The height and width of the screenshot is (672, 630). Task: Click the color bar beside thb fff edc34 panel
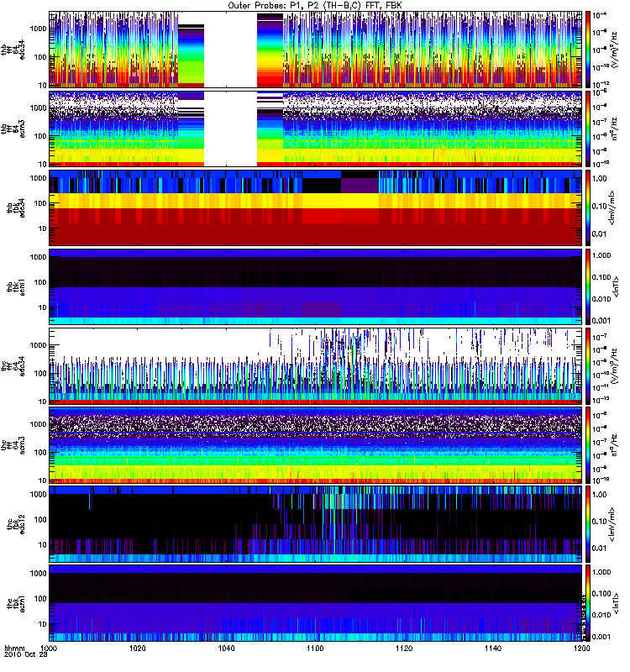(x=588, y=50)
